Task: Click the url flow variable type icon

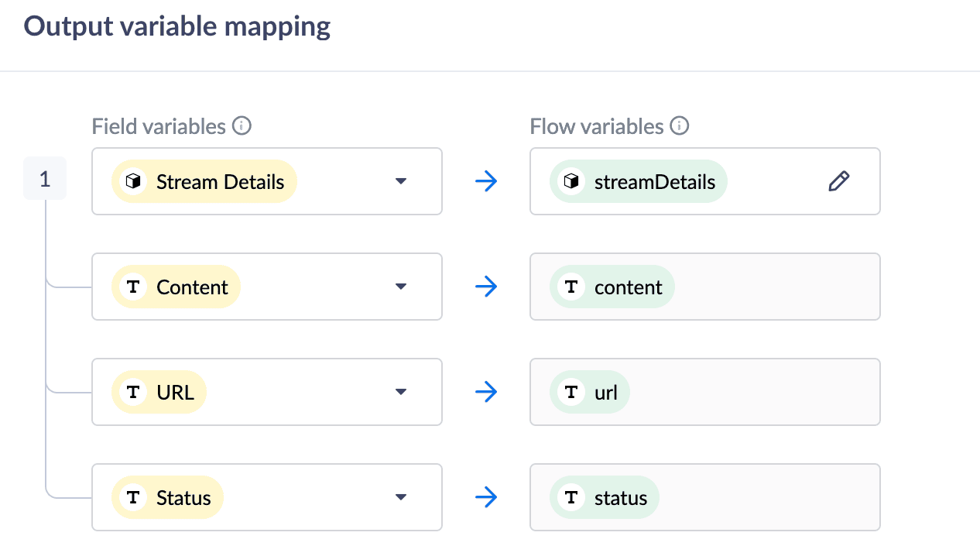Action: [572, 392]
